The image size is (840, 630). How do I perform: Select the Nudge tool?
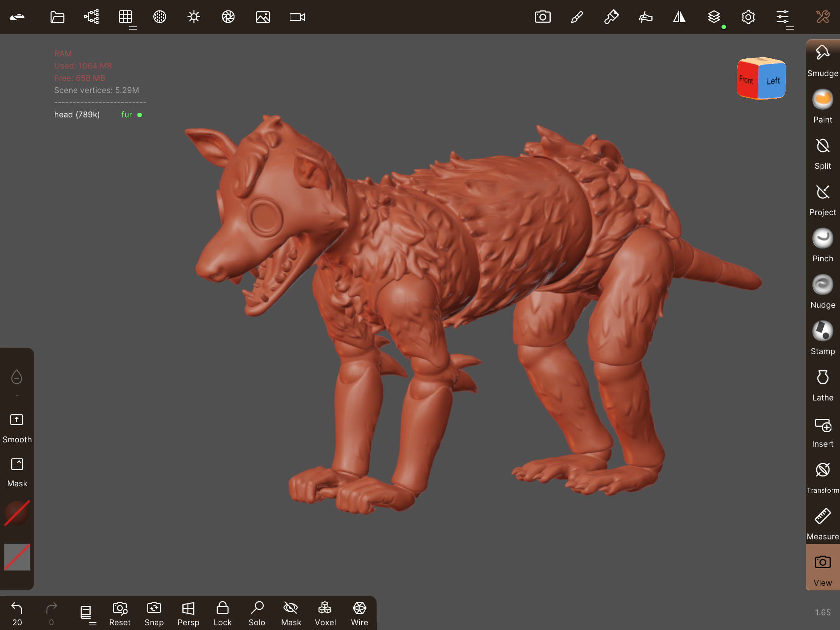point(823,292)
